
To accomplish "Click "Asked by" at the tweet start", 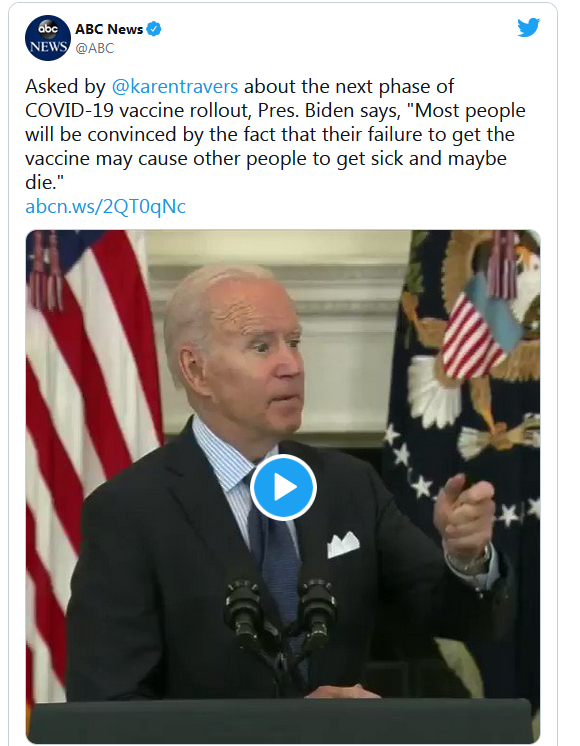I will [x=65, y=87].
